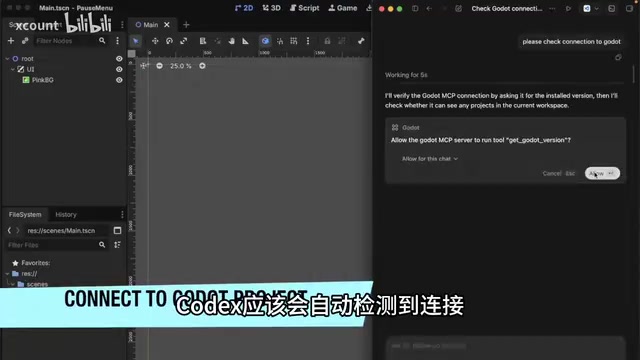Viewport: 640px width, 360px height.
Task: Toggle the highlighted blue cube toolbar button
Action: [265, 41]
